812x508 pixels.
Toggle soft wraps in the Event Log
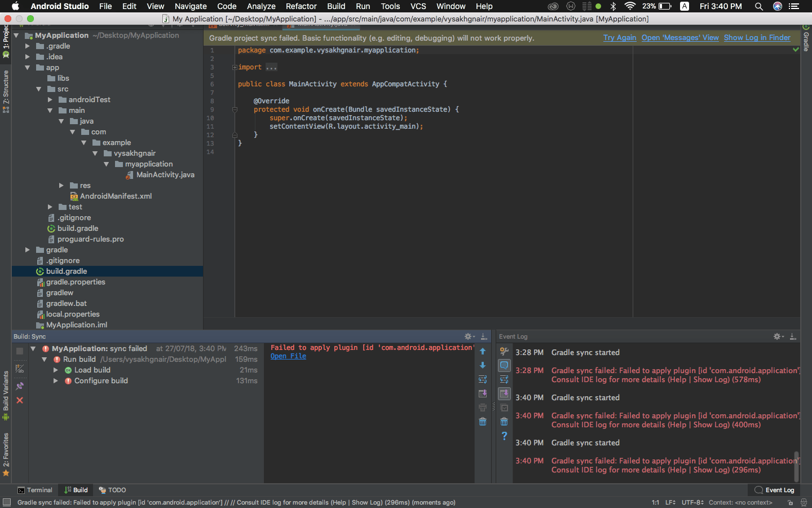pyautogui.click(x=504, y=379)
